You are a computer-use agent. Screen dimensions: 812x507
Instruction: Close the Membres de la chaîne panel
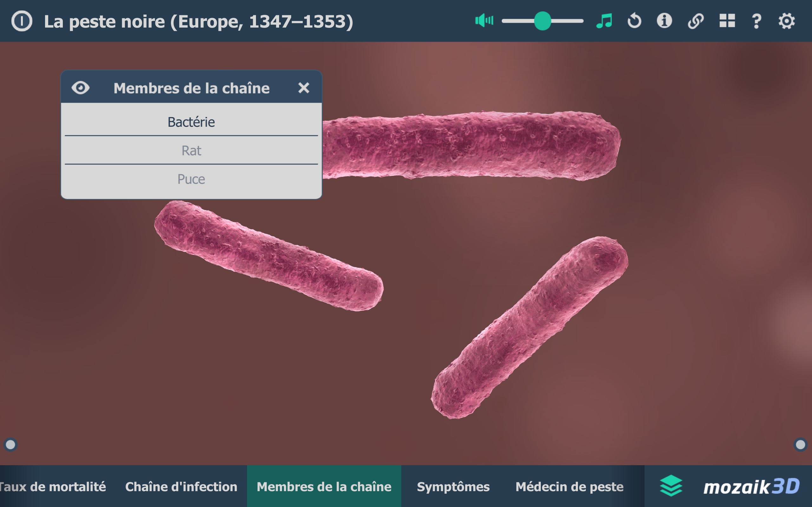tap(303, 88)
